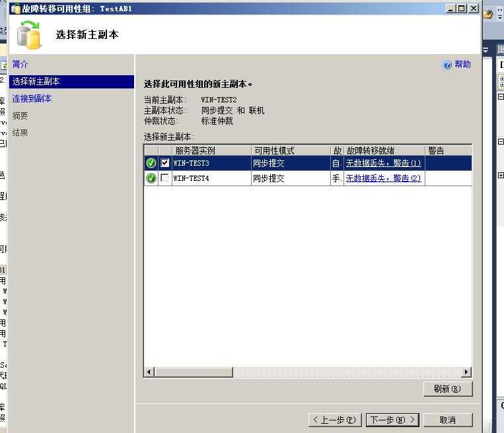The image size is (504, 433).
Task: Close the failover wizard window
Action: click(x=474, y=9)
